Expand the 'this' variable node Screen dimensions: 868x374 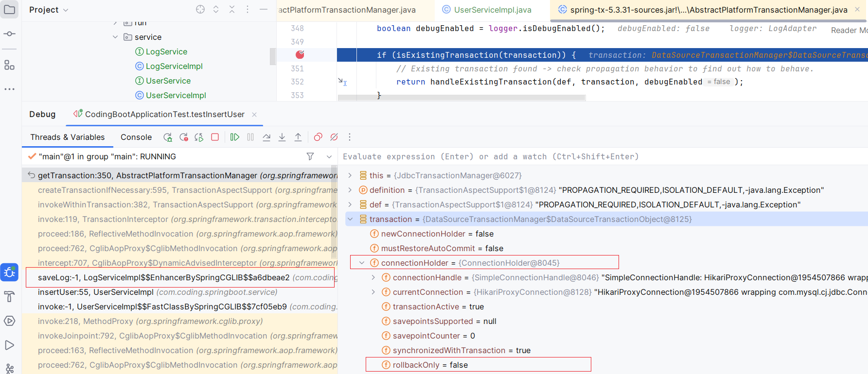(x=350, y=175)
